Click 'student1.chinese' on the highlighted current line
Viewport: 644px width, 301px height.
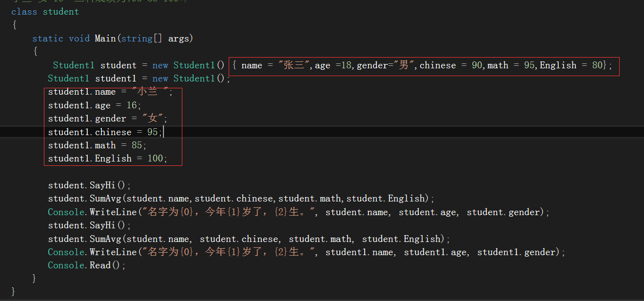[90, 132]
